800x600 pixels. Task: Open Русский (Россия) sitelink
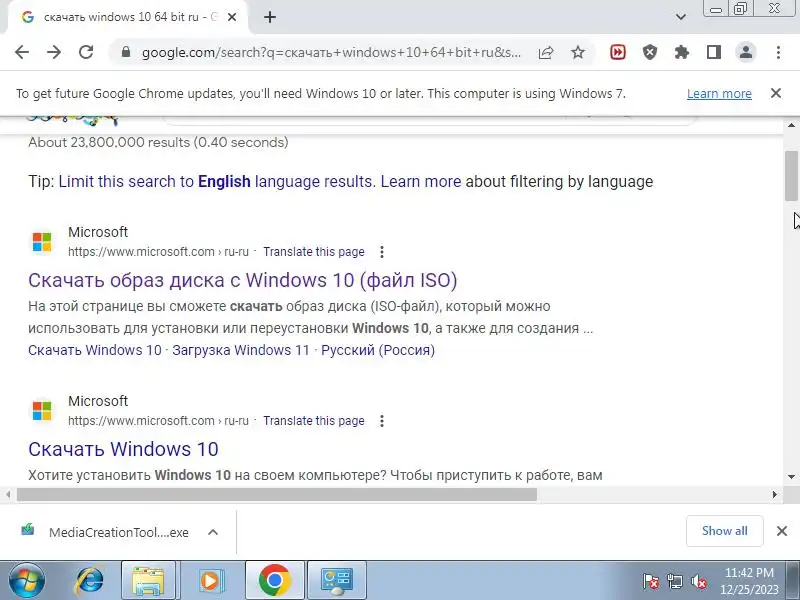tap(378, 351)
